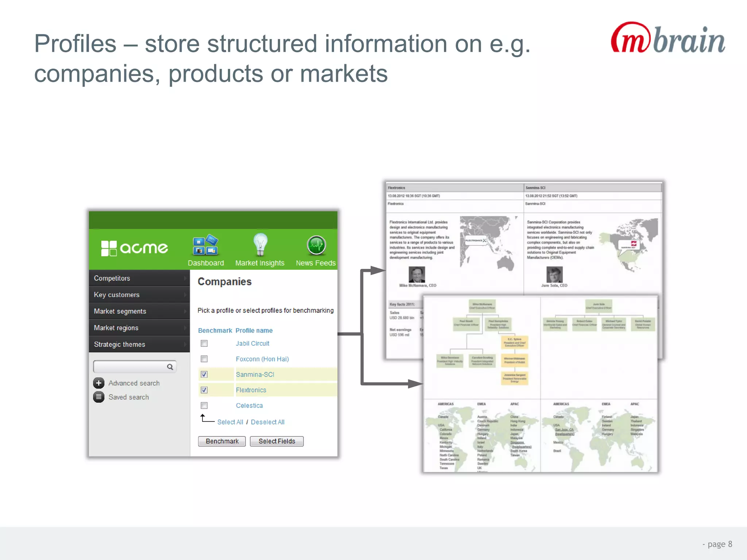Click the Advanced search link
The image size is (747, 560).
tap(134, 383)
